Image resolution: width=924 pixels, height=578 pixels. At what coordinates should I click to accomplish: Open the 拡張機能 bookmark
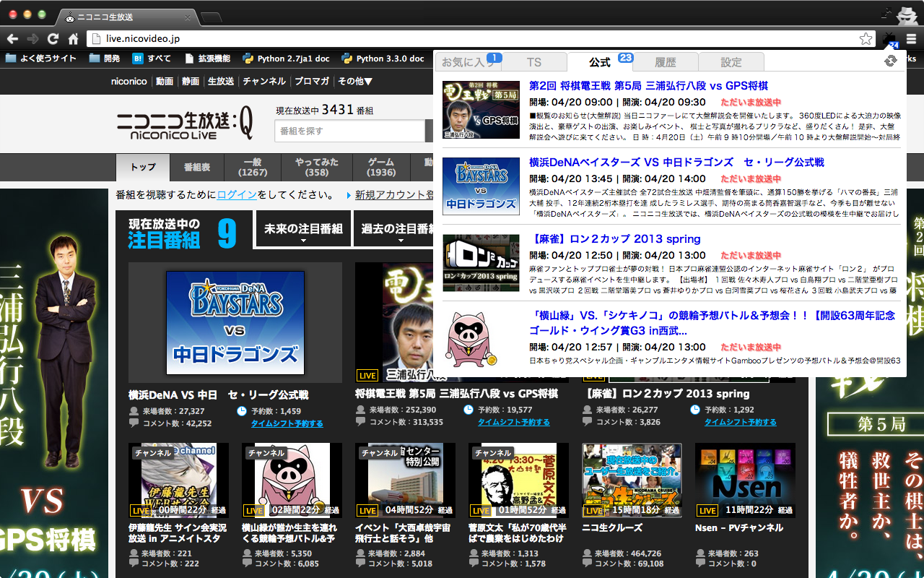tap(208, 59)
